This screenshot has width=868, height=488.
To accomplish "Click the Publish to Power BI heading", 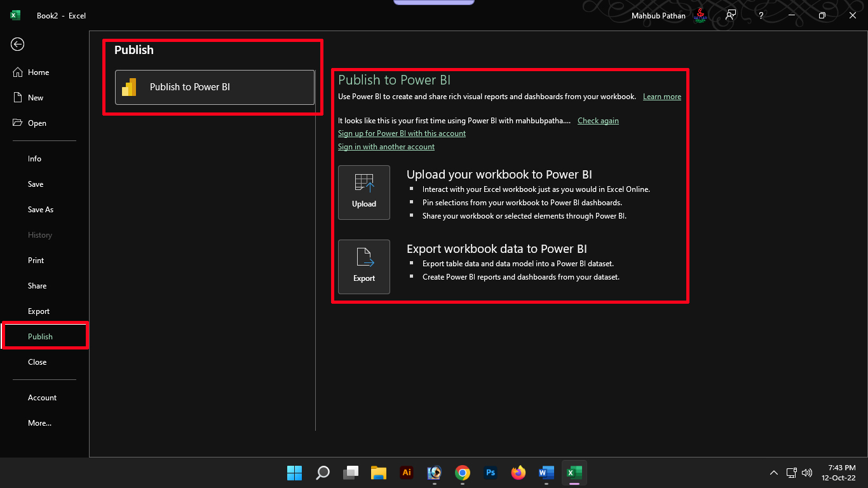I will click(394, 80).
